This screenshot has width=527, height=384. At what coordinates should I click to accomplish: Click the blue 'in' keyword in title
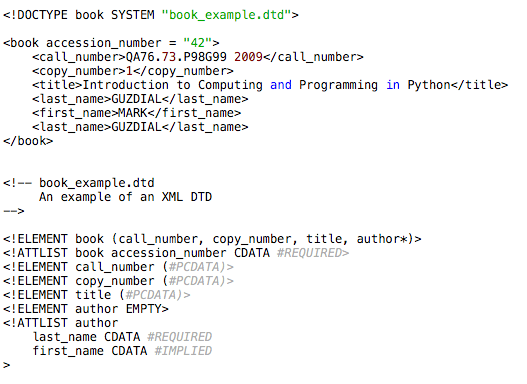(393, 85)
